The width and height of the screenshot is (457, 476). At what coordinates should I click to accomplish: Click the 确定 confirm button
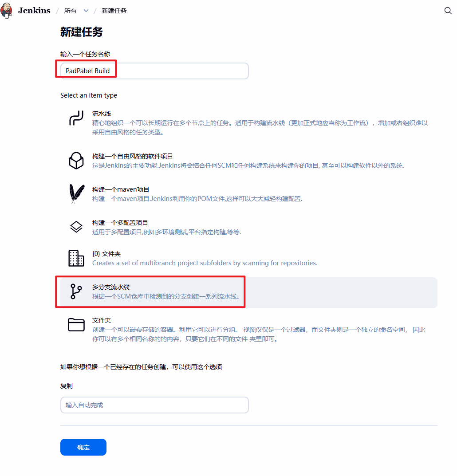[83, 447]
